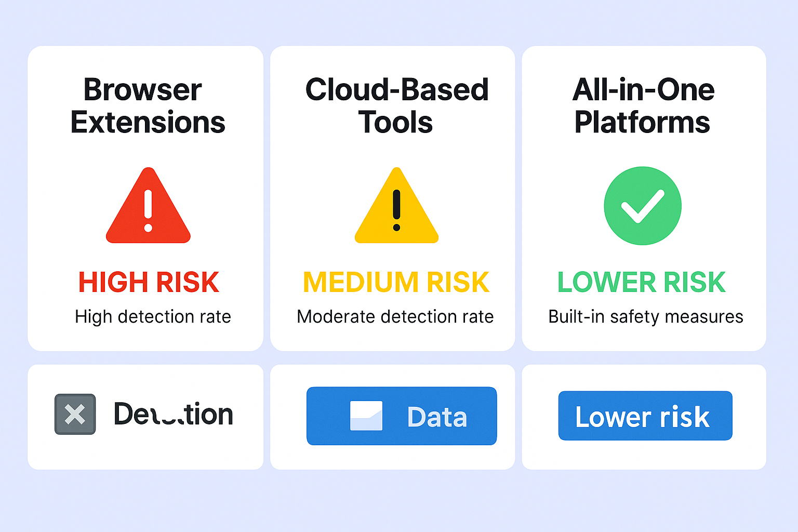Open the Browser Extensions card
Screen dimensions: 798x532
coord(145,198)
